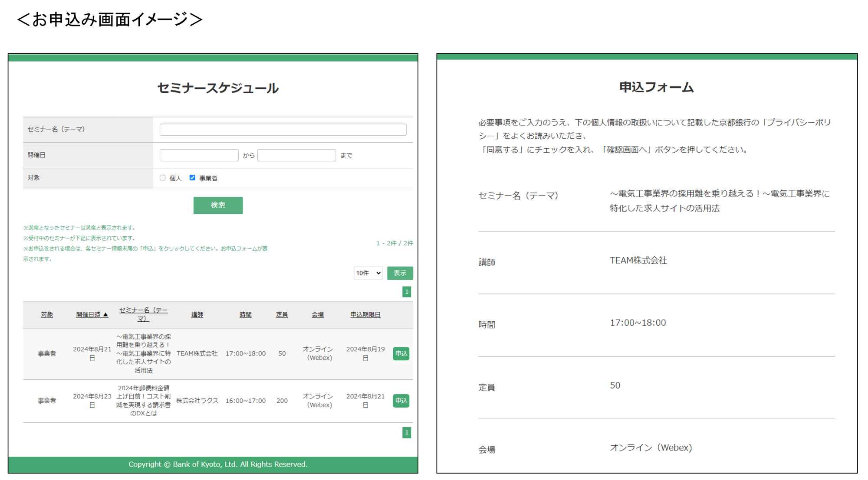This screenshot has width=868, height=480.
Task: Click the セミナースケジュール heading
Action: pyautogui.click(x=218, y=88)
